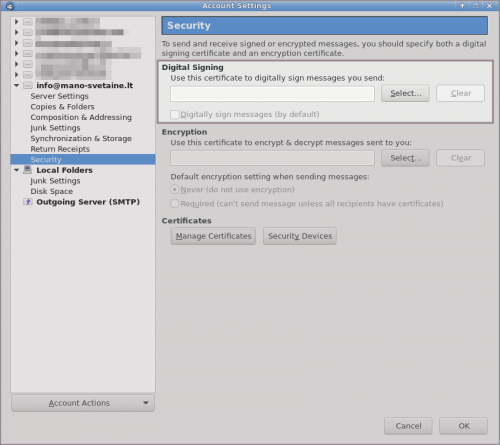Close the Account Settings window
The height and width of the screenshot is (445, 500).
tap(489, 6)
